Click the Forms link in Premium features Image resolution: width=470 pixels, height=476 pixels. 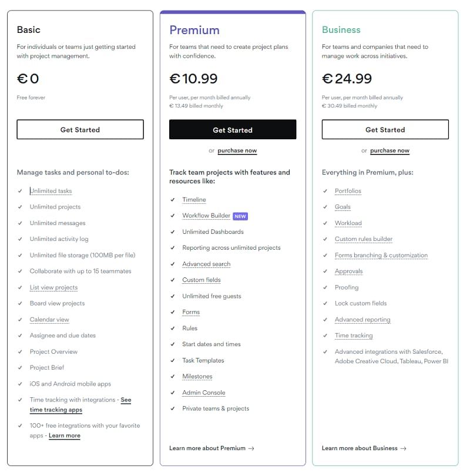coord(190,312)
